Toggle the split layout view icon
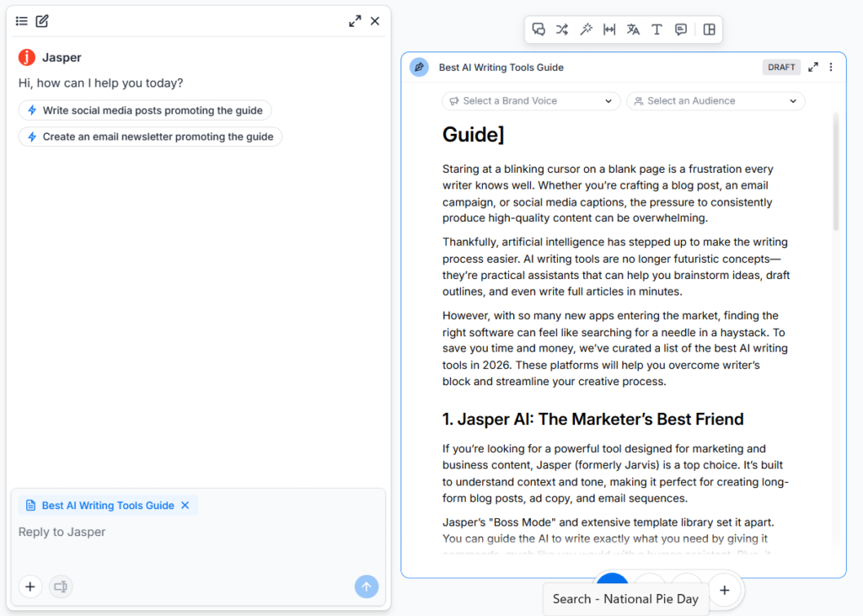 click(710, 29)
